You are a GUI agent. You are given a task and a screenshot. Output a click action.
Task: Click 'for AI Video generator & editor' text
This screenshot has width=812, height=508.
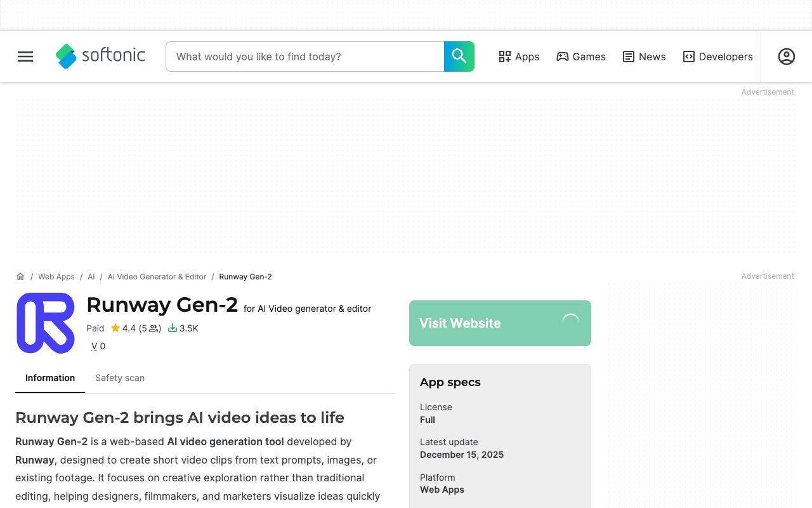click(308, 309)
